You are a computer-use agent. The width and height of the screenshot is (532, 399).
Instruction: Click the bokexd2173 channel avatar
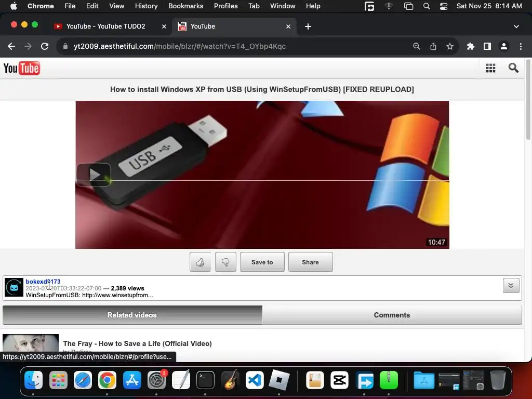coord(14,287)
